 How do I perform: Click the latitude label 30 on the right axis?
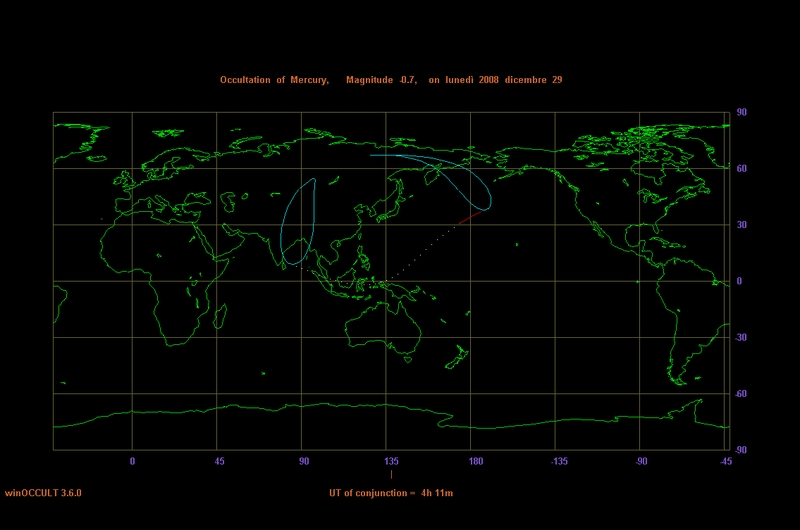[741, 225]
